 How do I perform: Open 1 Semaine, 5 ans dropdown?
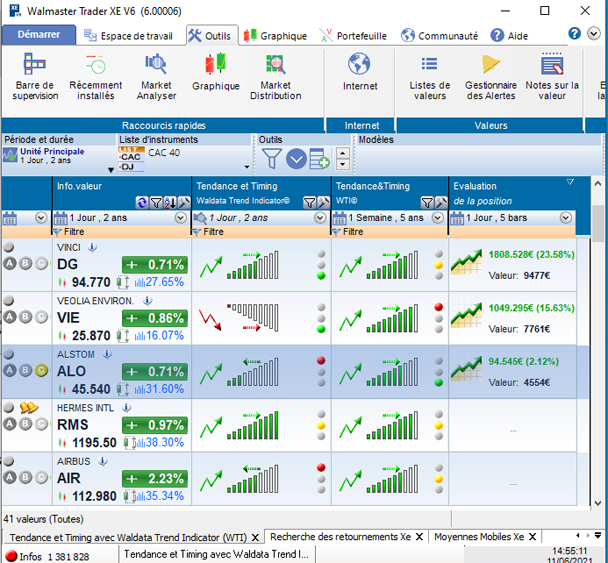[x=438, y=218]
